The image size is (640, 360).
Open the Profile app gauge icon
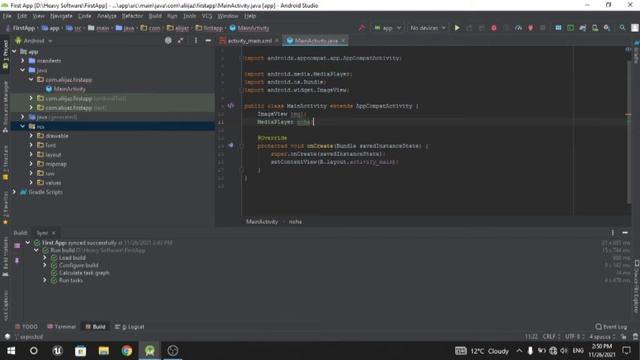tap(518, 28)
